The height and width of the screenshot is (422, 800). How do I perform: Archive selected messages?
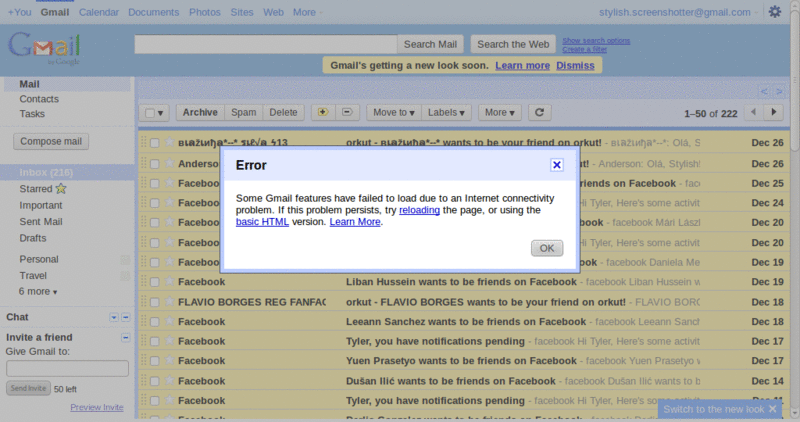200,112
